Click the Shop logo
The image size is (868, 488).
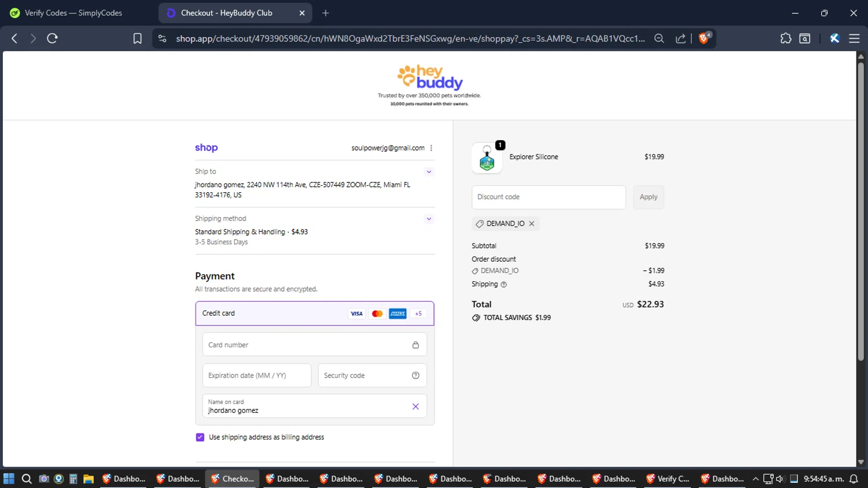[207, 148]
